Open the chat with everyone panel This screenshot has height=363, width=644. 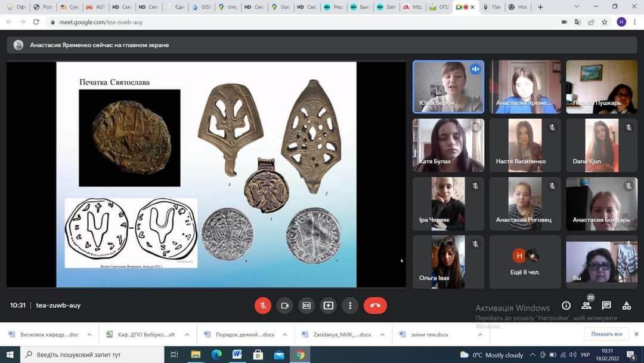(606, 306)
